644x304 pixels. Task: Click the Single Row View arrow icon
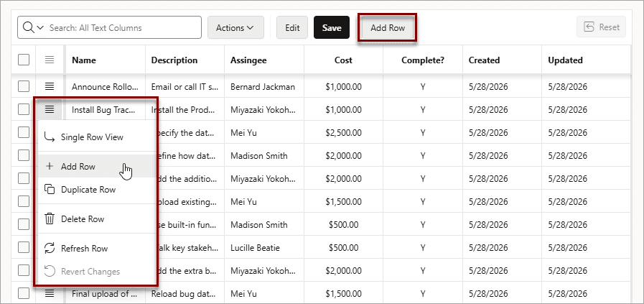(50, 137)
